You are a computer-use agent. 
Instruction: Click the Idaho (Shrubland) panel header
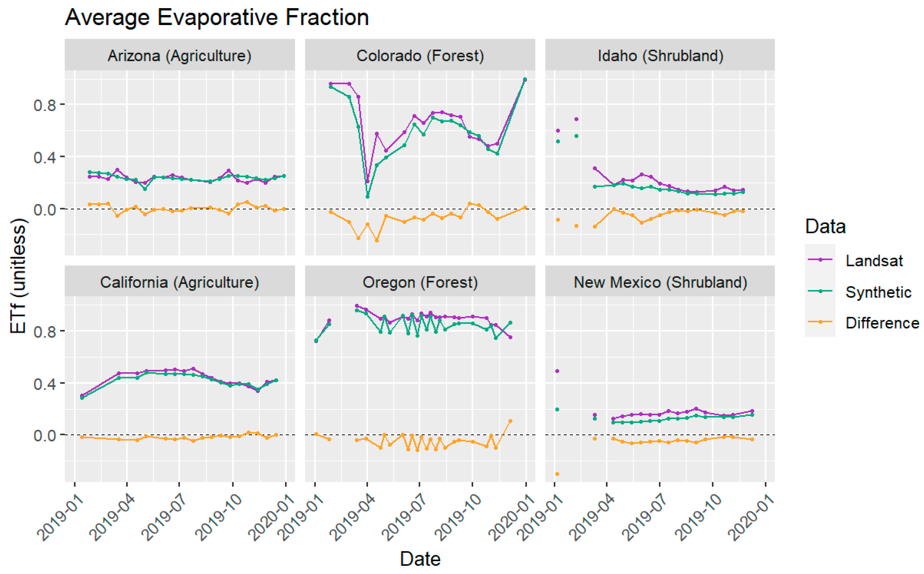point(660,56)
